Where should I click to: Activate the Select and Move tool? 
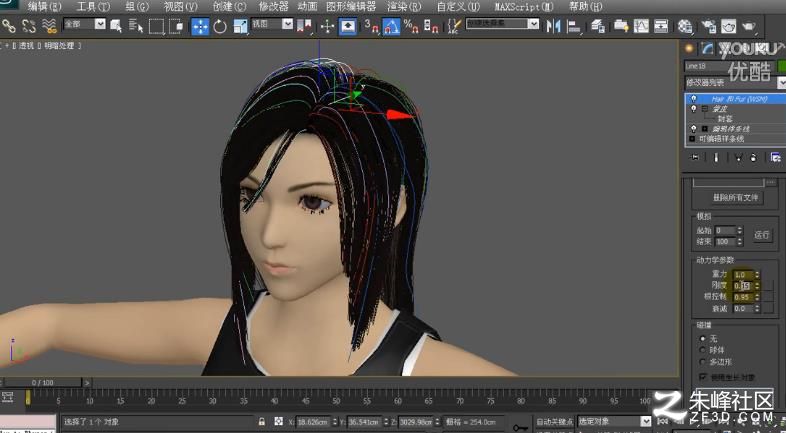click(200, 26)
